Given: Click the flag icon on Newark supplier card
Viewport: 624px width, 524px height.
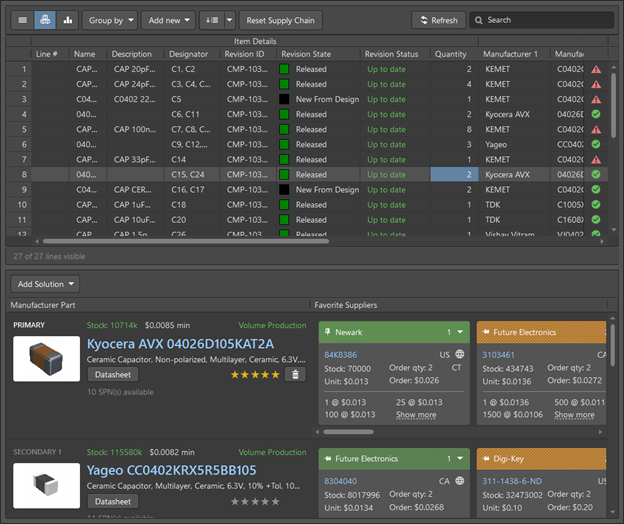Looking at the screenshot, I should (x=328, y=331).
